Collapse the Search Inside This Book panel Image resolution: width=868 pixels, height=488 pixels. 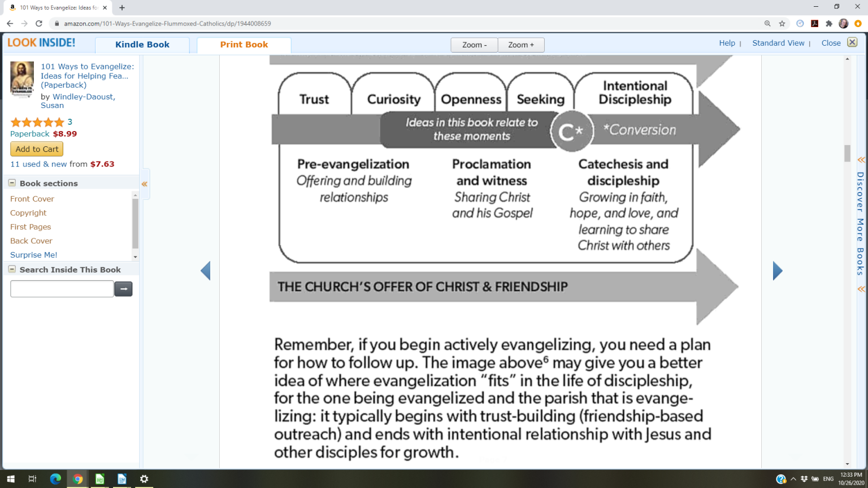click(12, 269)
